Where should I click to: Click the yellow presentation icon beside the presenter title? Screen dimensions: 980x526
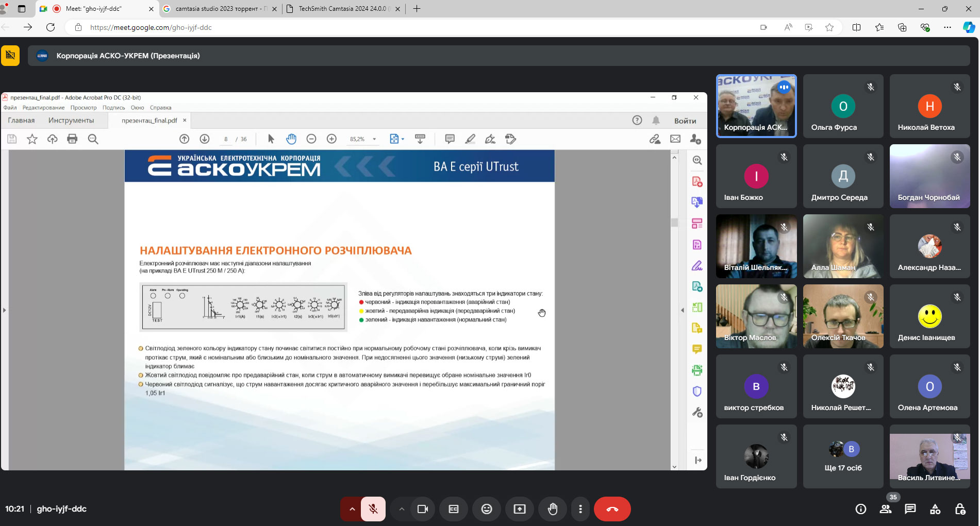point(10,56)
